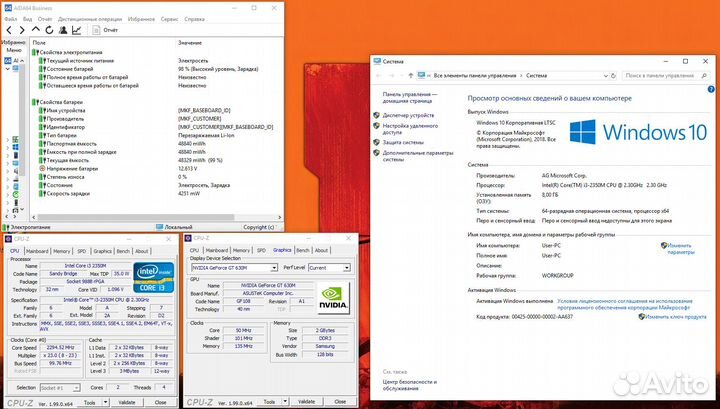Viewport: 720px width, 409px height.
Task: Open help in the Система window
Action: [x=711, y=89]
